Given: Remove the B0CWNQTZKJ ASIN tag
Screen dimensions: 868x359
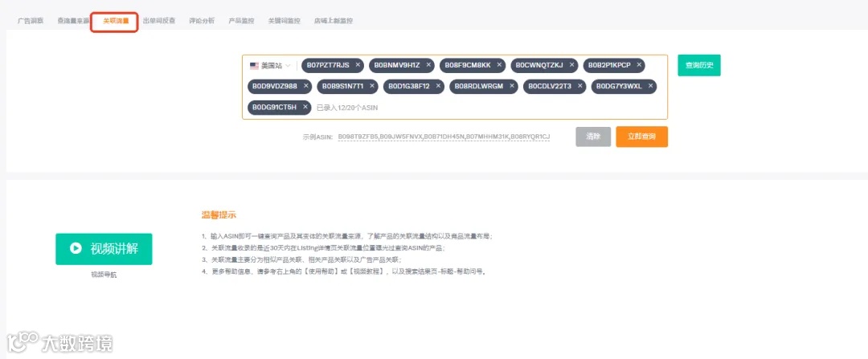Looking at the screenshot, I should click(x=571, y=65).
